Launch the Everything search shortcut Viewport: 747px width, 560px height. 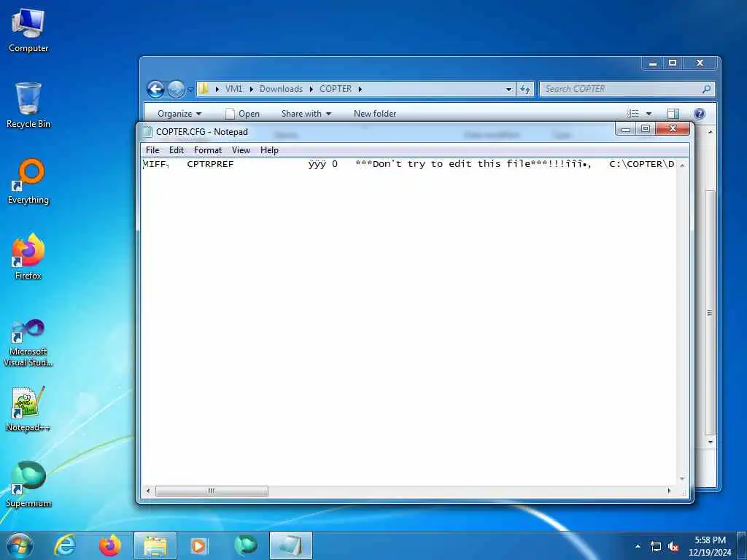coord(28,182)
